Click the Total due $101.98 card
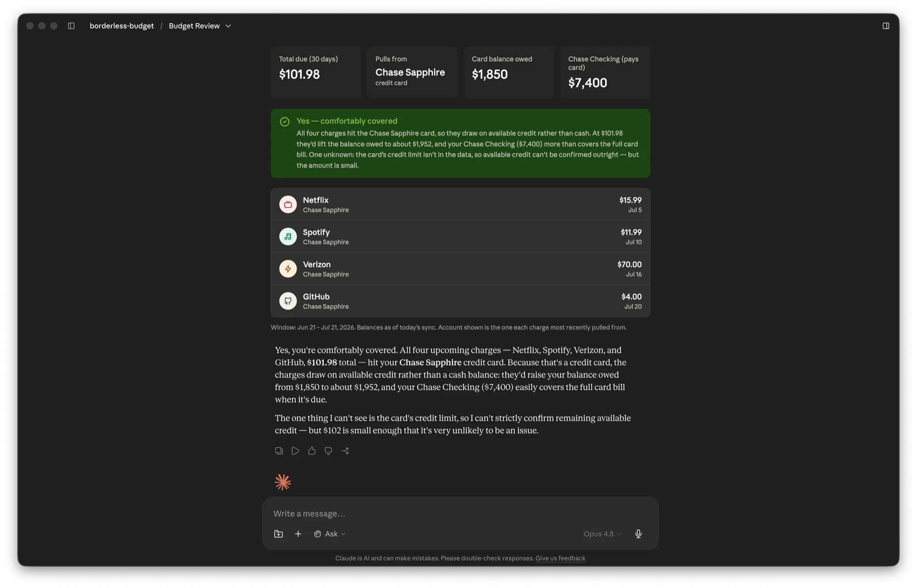Image resolution: width=917 pixels, height=588 pixels. tap(316, 72)
